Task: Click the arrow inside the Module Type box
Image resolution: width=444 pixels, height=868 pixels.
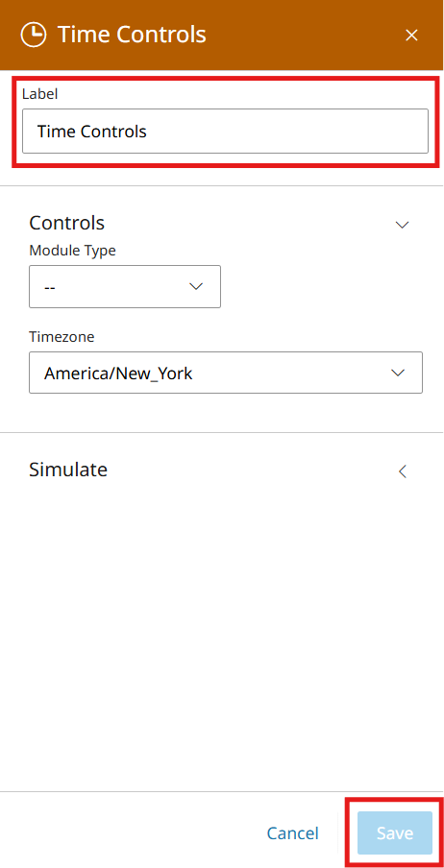Action: 196,287
